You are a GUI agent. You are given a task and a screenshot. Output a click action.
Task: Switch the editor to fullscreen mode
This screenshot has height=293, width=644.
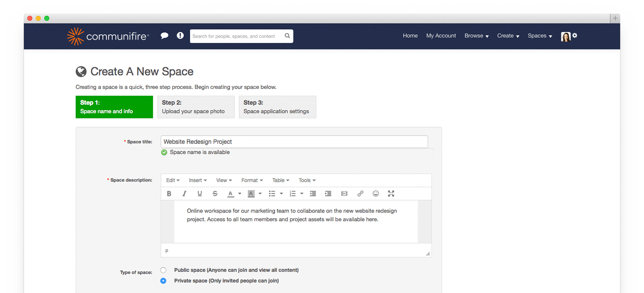pos(391,193)
